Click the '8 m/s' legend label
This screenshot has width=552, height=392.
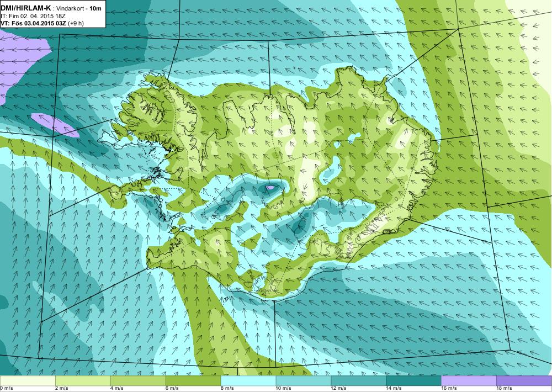tap(227, 388)
